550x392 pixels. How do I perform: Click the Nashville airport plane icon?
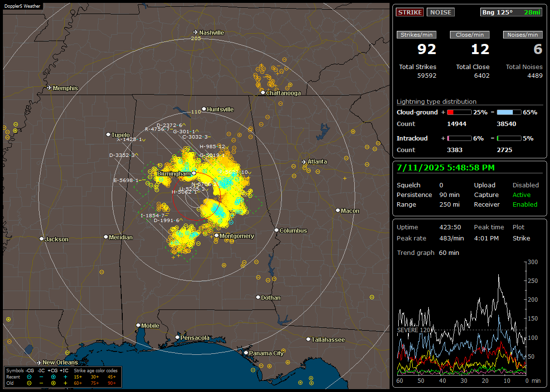196,32
